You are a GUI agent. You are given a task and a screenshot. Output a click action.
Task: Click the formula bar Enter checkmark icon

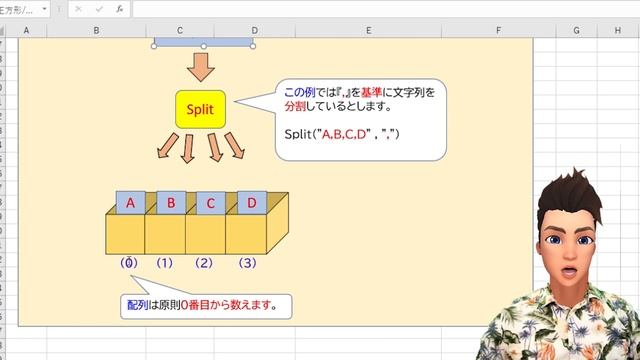(99, 9)
